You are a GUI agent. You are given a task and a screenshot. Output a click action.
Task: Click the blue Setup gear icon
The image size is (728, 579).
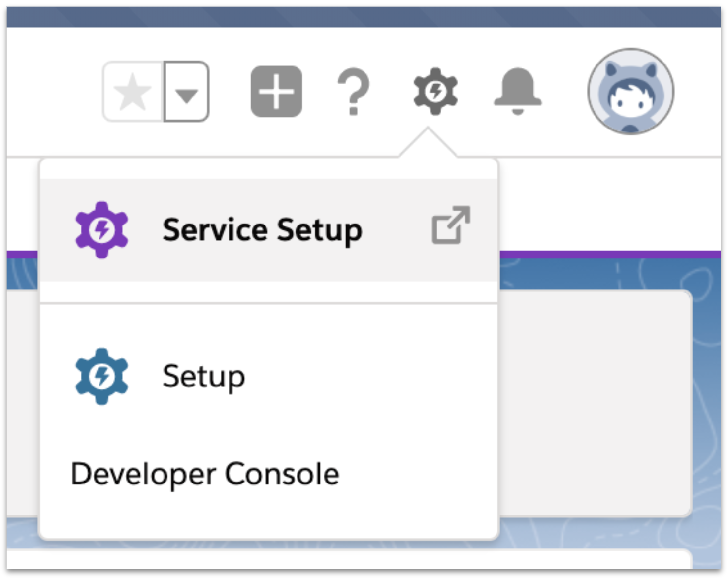coord(101,376)
